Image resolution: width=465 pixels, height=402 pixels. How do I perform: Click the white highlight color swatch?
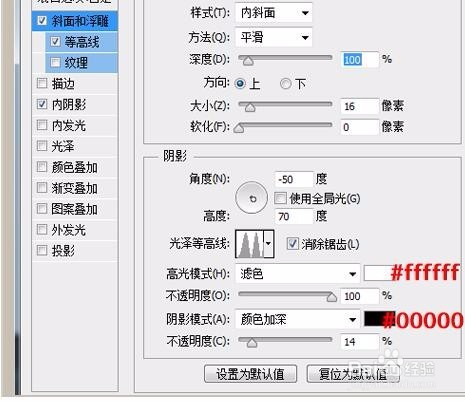pyautogui.click(x=379, y=273)
